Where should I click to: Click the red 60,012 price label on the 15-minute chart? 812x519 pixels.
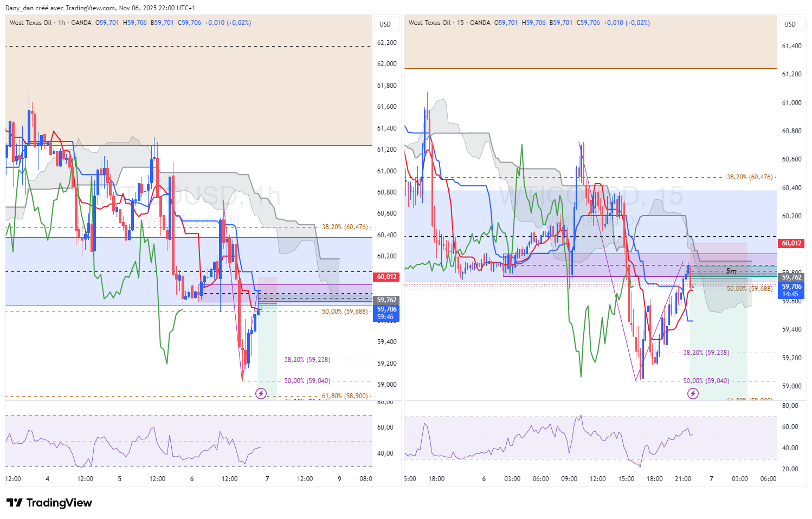(792, 243)
